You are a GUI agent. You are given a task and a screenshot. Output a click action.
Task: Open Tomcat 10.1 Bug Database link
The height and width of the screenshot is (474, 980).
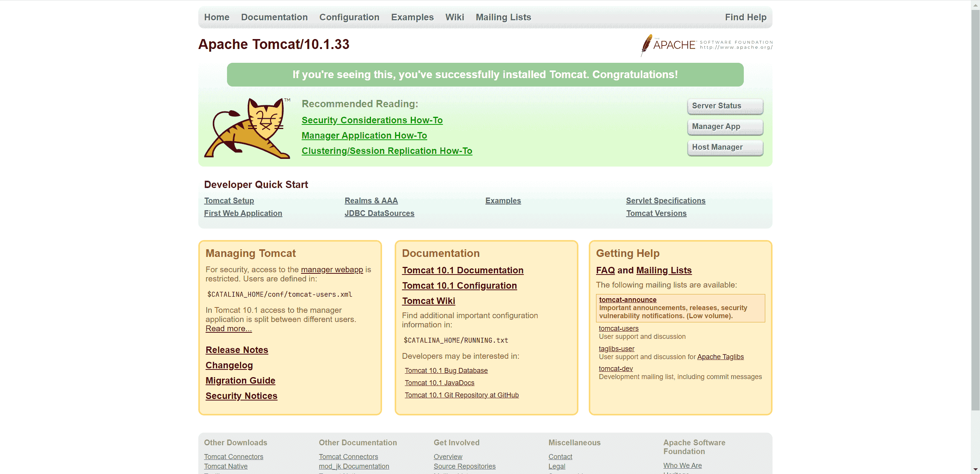[x=446, y=371]
